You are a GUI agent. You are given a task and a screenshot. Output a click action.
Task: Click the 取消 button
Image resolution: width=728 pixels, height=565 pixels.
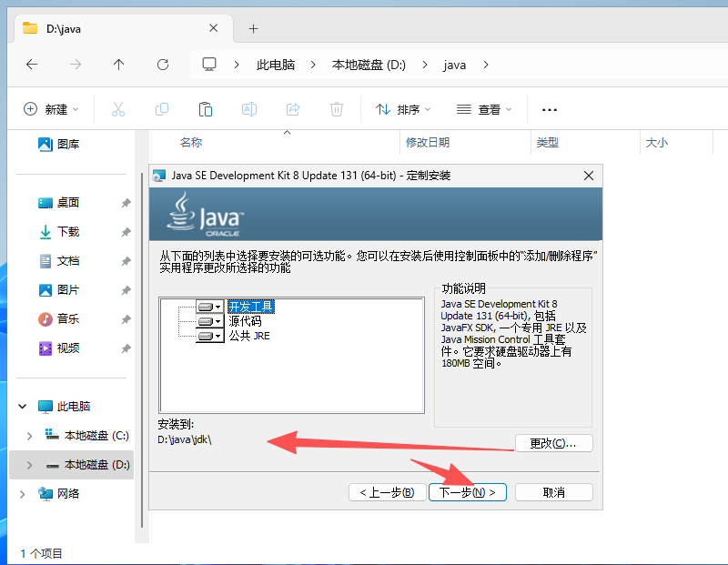click(x=553, y=492)
